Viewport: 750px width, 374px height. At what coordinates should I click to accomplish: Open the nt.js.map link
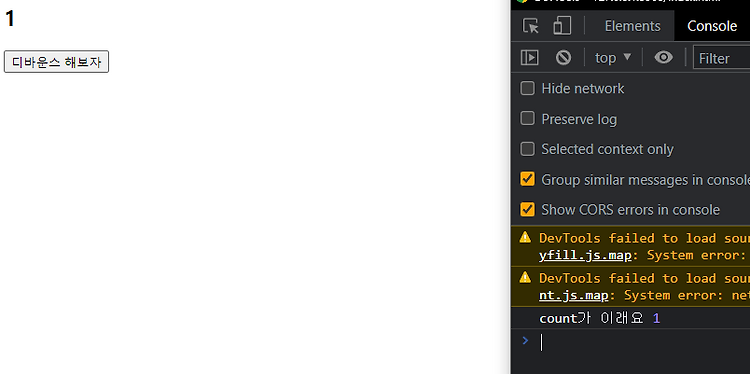pyautogui.click(x=574, y=295)
